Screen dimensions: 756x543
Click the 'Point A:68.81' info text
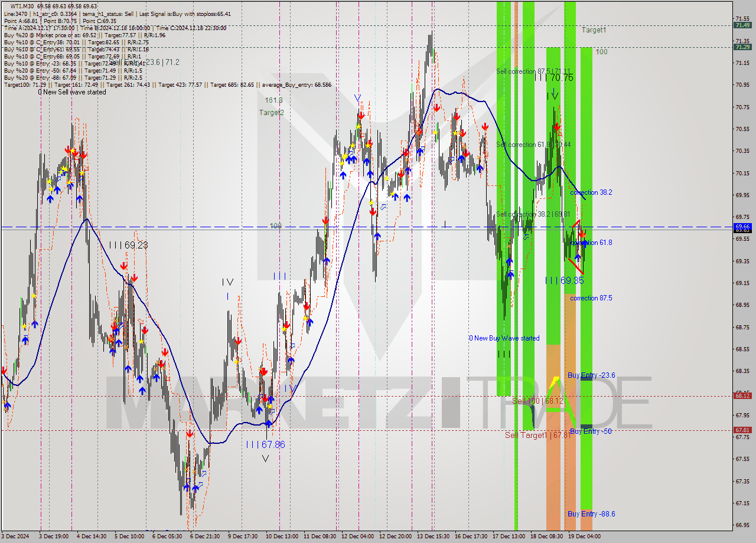pos(20,21)
